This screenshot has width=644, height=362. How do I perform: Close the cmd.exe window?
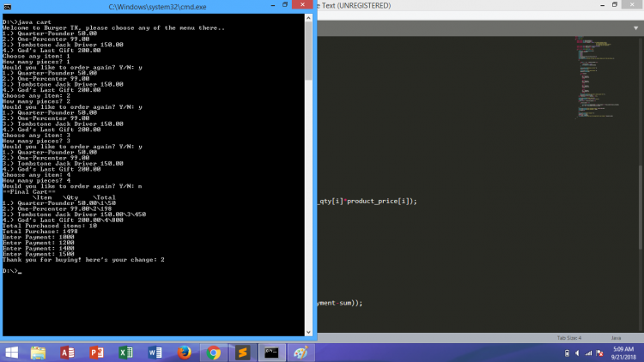302,4
